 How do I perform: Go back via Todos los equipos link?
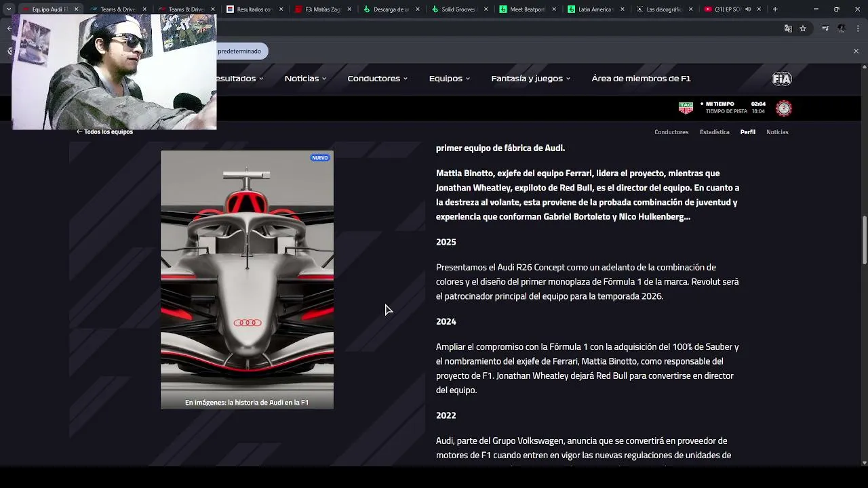[104, 131]
